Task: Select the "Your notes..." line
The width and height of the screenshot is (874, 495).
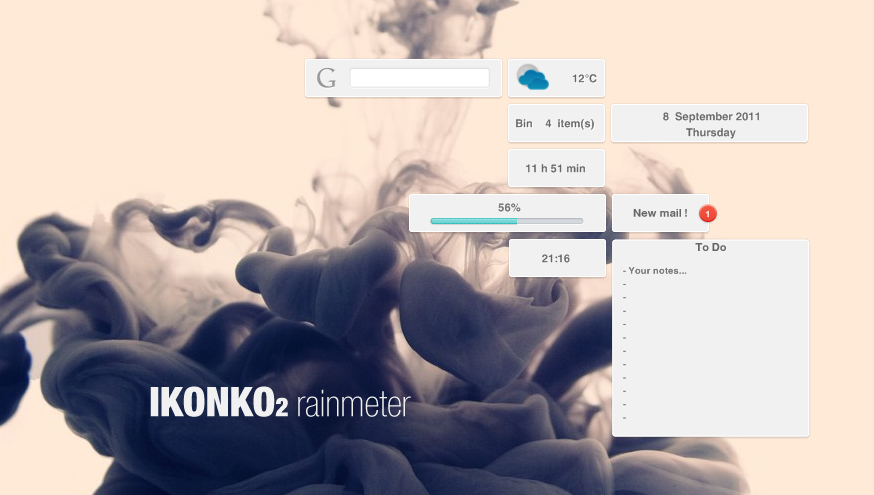Action: (657, 270)
